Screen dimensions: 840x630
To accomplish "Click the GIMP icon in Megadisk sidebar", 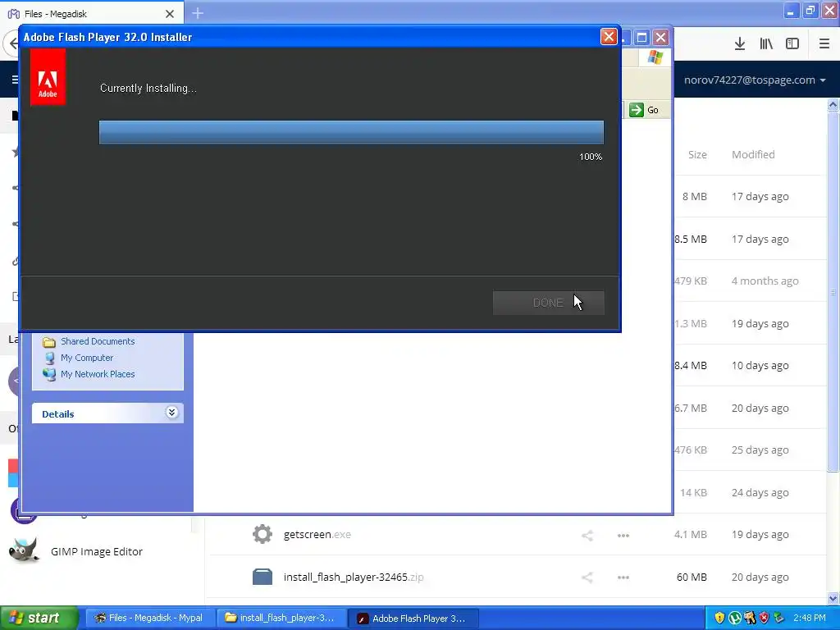I will coord(24,550).
